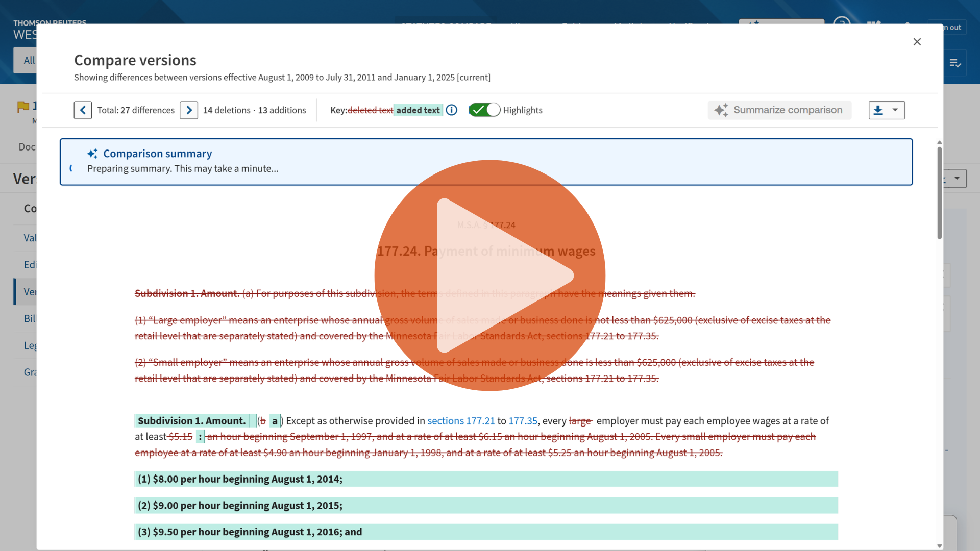Click the Summarize comparison button

pyautogui.click(x=779, y=110)
